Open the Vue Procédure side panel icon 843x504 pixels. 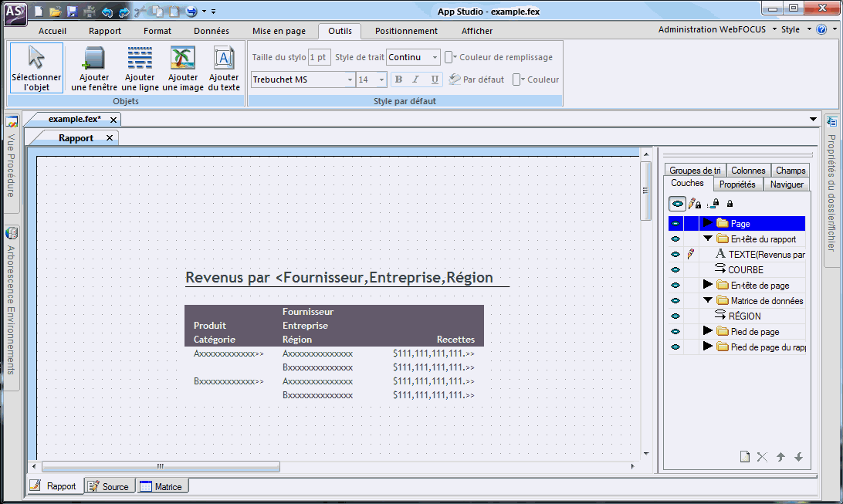12,123
